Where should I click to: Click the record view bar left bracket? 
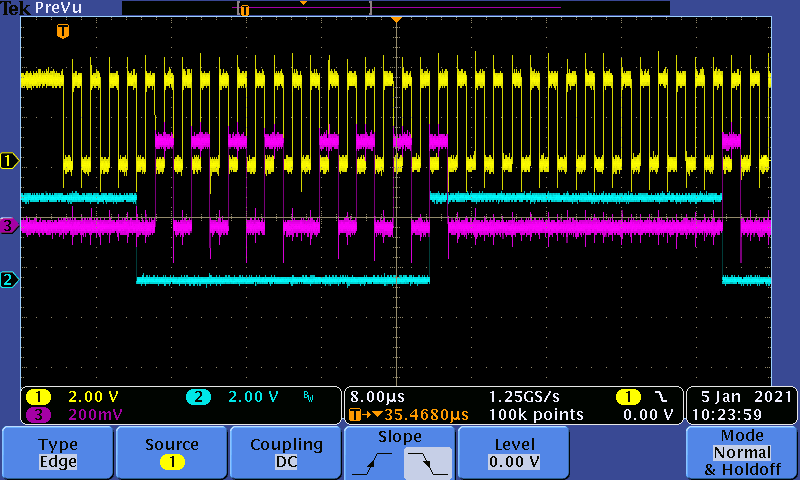pos(238,7)
